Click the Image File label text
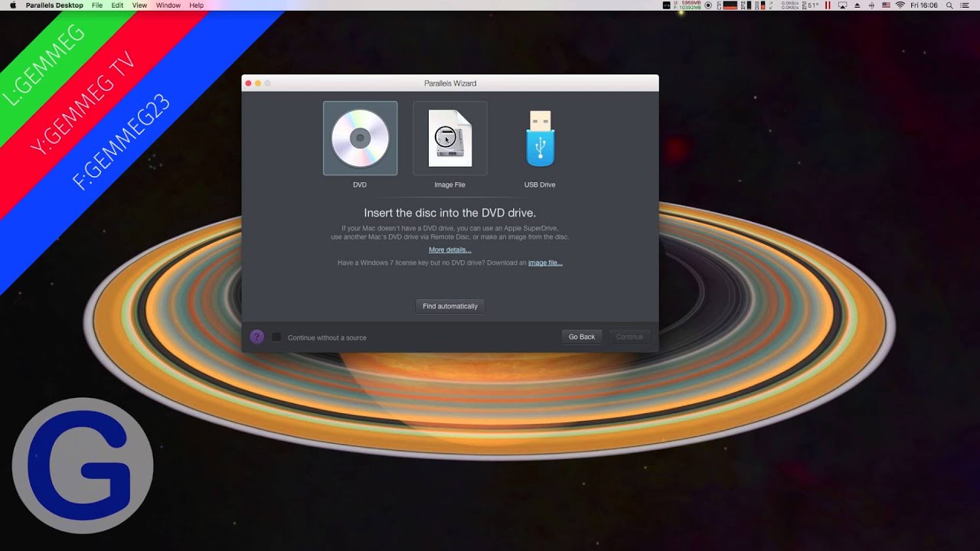The height and width of the screenshot is (551, 980). 449,184
